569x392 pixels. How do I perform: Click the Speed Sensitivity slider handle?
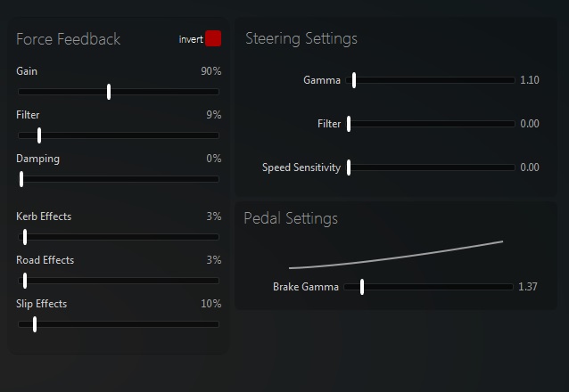349,167
